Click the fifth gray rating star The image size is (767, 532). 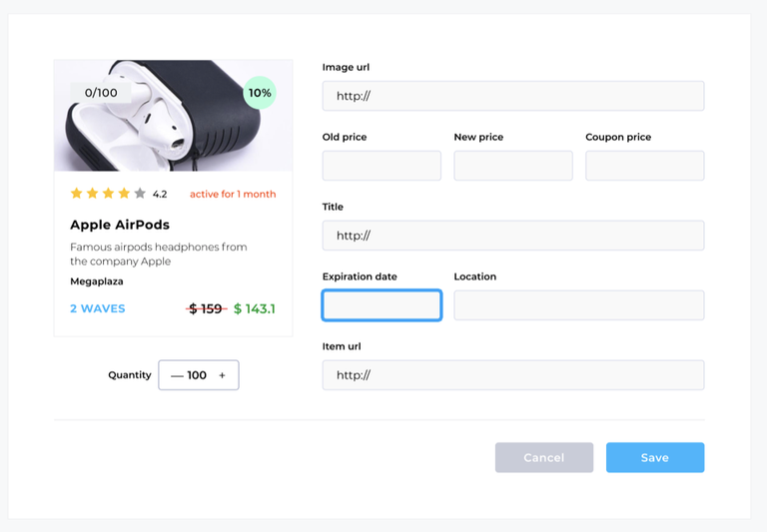coord(140,194)
